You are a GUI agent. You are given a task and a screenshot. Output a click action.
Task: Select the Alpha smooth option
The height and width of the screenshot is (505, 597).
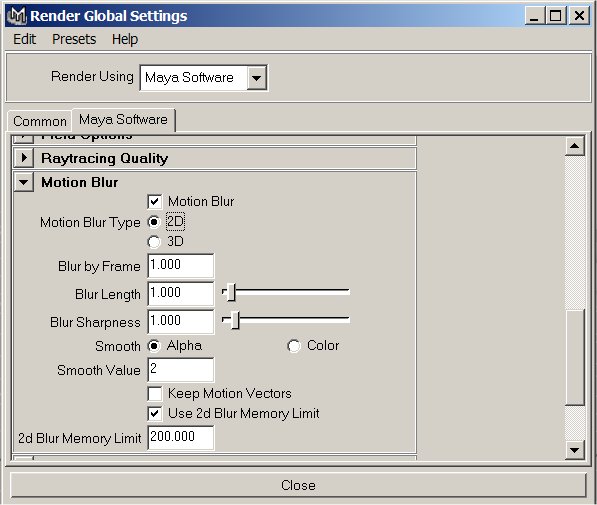click(x=154, y=346)
